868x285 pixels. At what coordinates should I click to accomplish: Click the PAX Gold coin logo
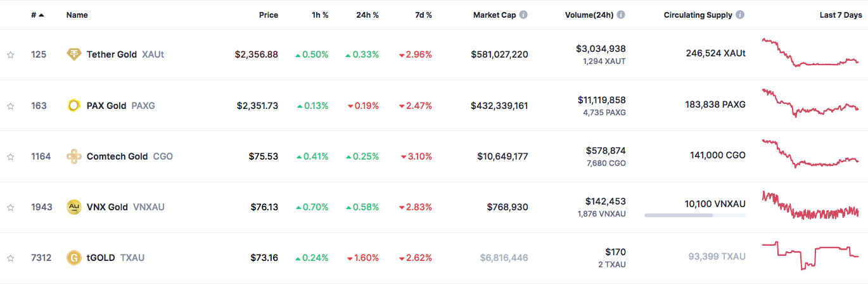(x=74, y=106)
